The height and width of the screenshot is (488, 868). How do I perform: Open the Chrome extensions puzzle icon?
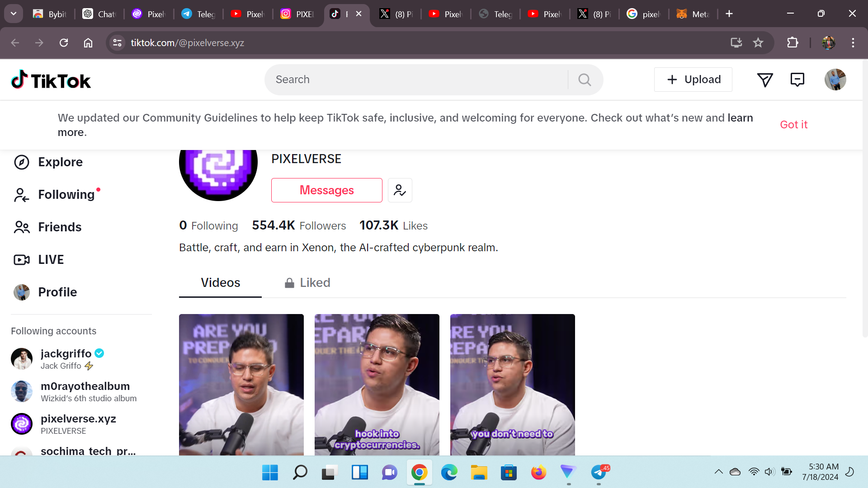(793, 43)
